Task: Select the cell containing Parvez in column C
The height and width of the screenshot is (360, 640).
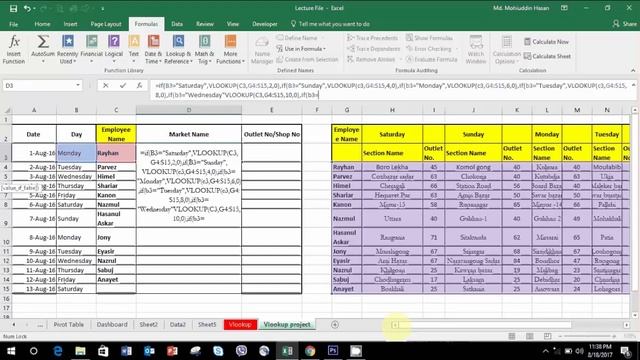Action: pos(116,167)
